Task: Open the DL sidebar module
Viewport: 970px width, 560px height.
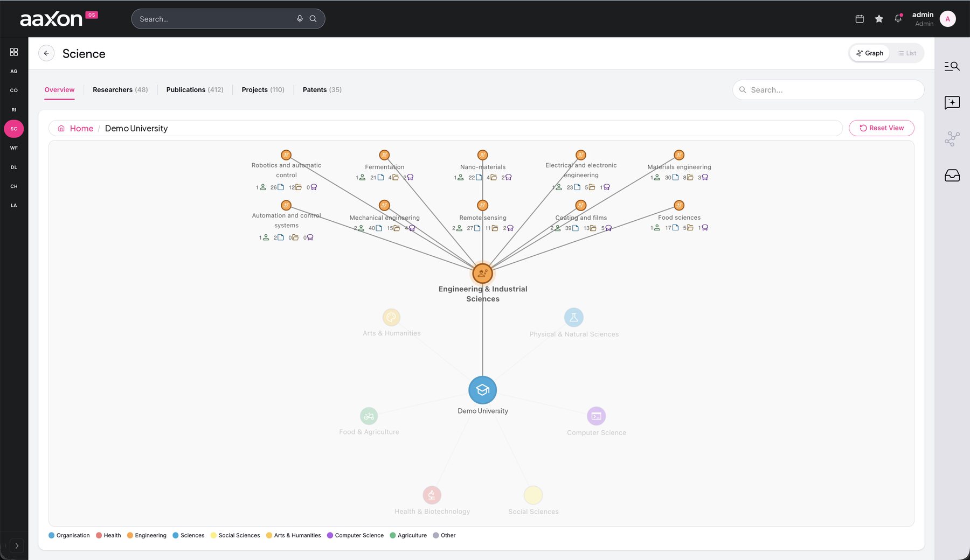Action: tap(14, 167)
